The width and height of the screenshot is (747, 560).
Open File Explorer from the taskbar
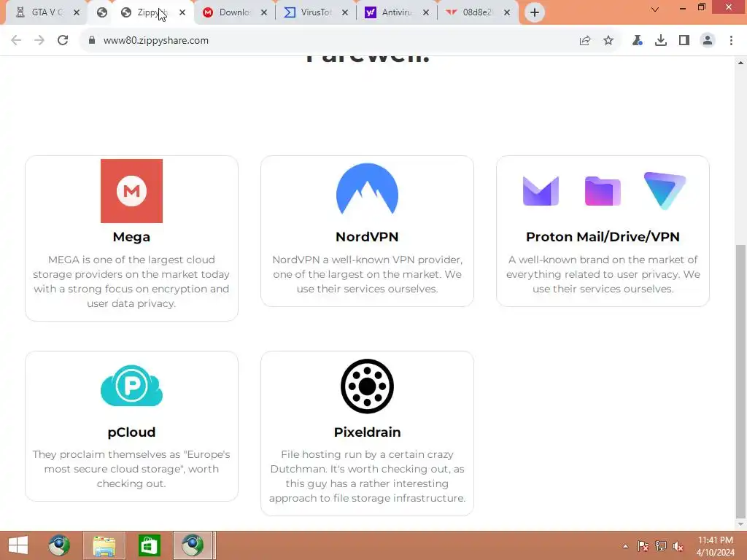coord(104,545)
